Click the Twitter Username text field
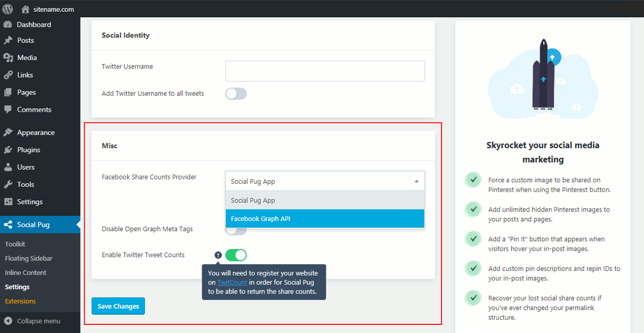Viewport: 644px width, 333px height. click(x=325, y=71)
